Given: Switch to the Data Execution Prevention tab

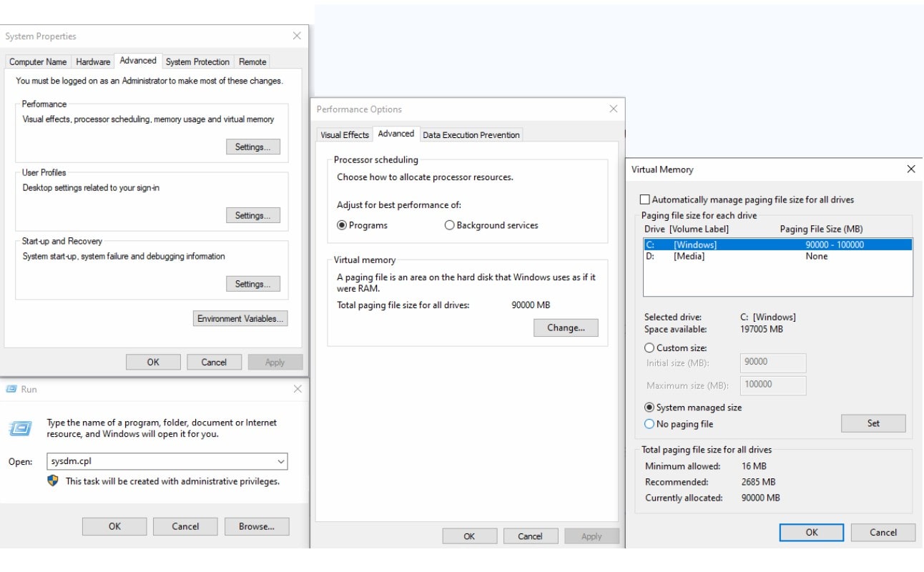Looking at the screenshot, I should coord(471,134).
